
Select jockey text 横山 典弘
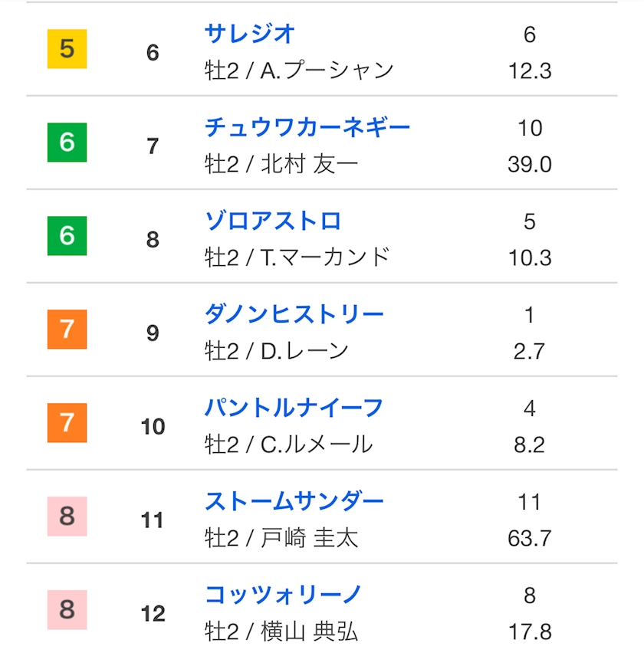(x=309, y=632)
